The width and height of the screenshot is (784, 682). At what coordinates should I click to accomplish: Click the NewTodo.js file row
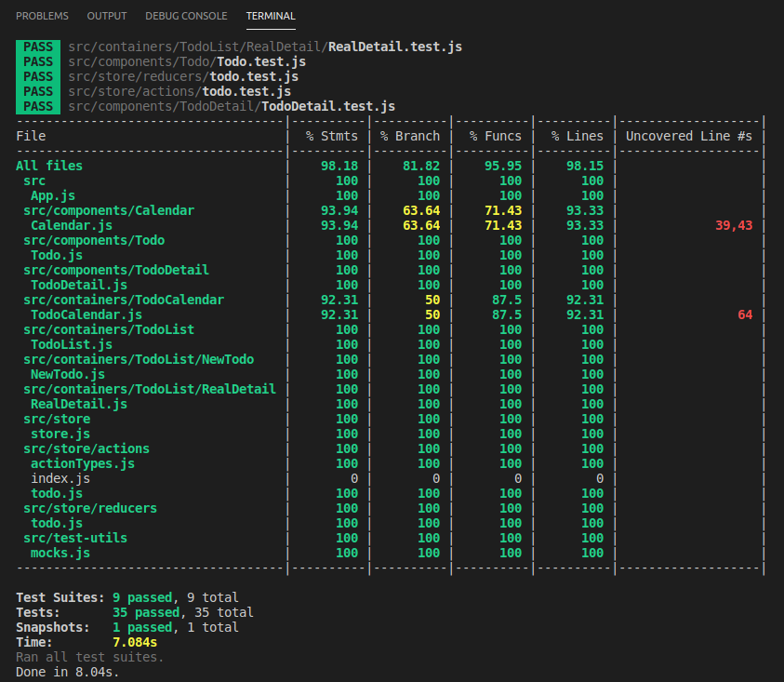pos(68,374)
